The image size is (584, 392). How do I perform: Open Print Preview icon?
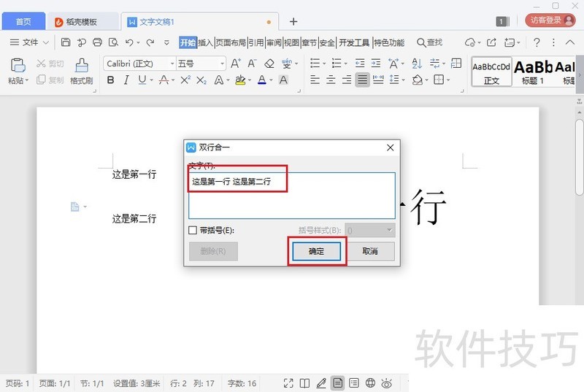pyautogui.click(x=113, y=42)
